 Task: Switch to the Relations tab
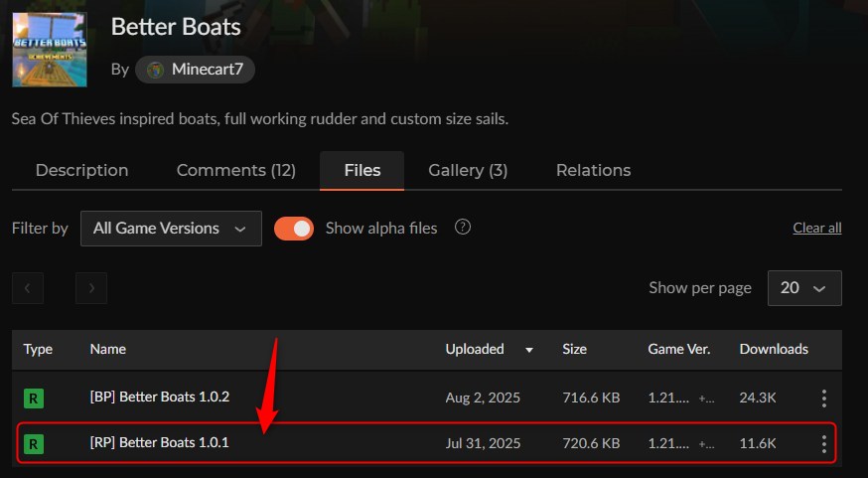[593, 171]
